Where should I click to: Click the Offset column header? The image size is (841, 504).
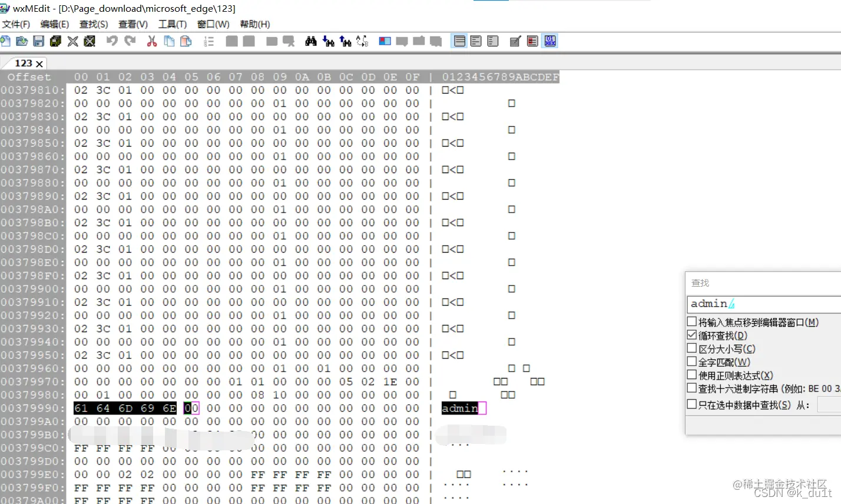(29, 77)
